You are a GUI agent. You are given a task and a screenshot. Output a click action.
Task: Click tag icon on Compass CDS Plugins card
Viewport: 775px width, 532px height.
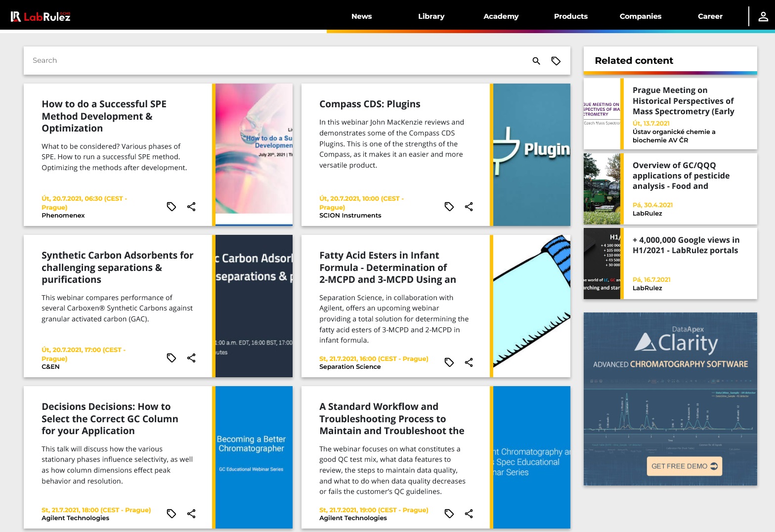point(449,207)
